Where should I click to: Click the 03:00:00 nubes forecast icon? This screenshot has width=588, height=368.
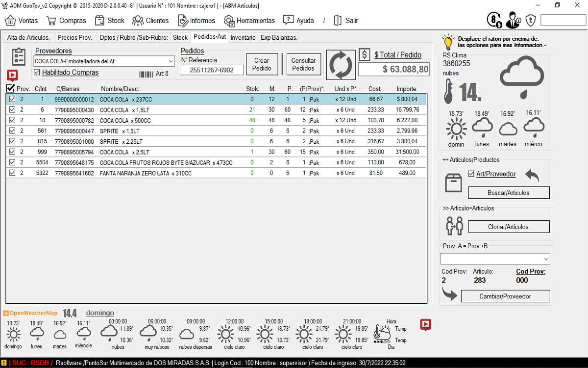coord(109,333)
